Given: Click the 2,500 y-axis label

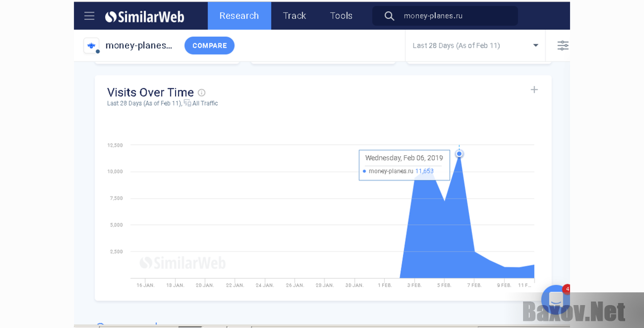Looking at the screenshot, I should [116, 252].
